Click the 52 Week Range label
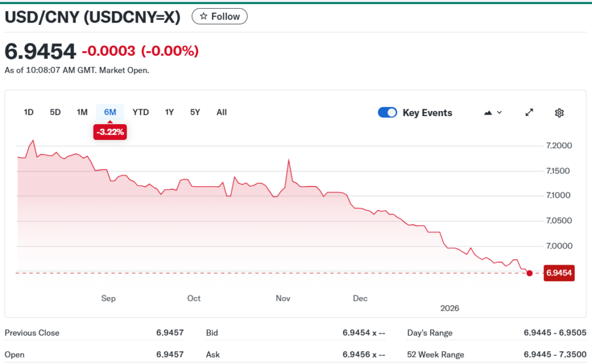Screen dimensions: 592x364 click(435, 355)
